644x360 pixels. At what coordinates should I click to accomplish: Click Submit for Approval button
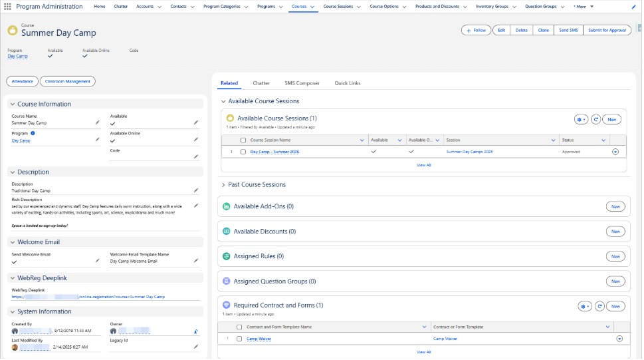pyautogui.click(x=607, y=31)
